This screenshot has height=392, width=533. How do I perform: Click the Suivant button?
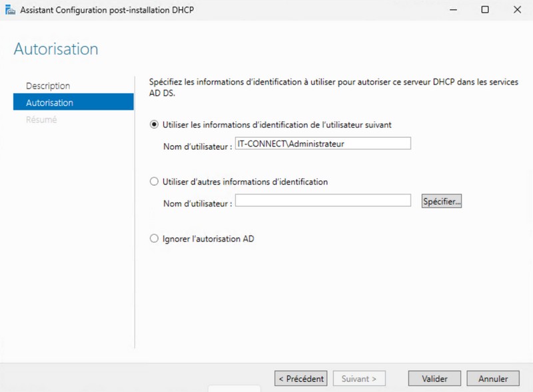pos(358,379)
